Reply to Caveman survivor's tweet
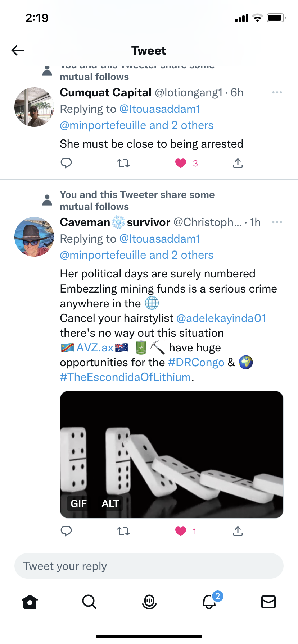Screen dimensions: 298x644 click(x=66, y=531)
